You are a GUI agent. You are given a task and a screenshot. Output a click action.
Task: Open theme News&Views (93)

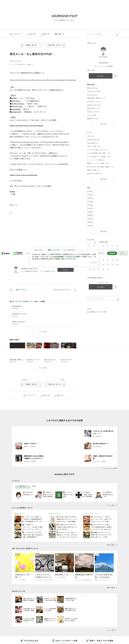pos(93,140)
